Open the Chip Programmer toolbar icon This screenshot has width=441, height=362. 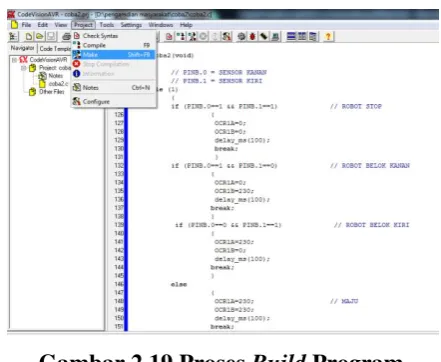264,36
